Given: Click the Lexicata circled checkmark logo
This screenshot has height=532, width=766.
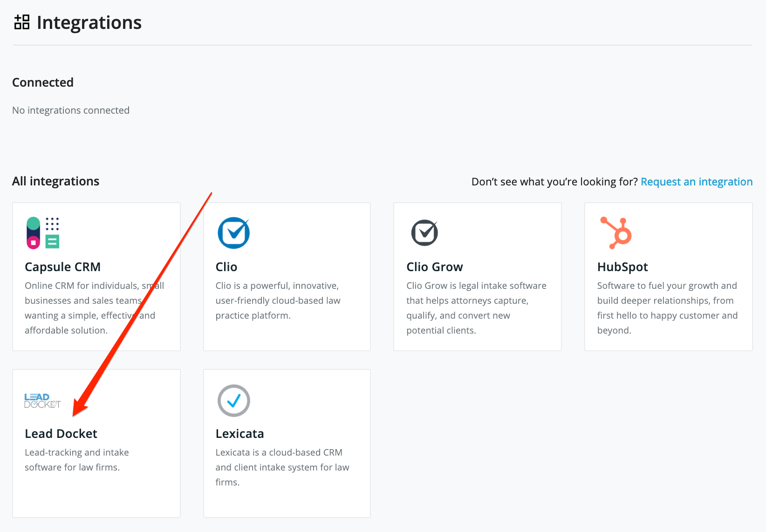Looking at the screenshot, I should pos(233,401).
